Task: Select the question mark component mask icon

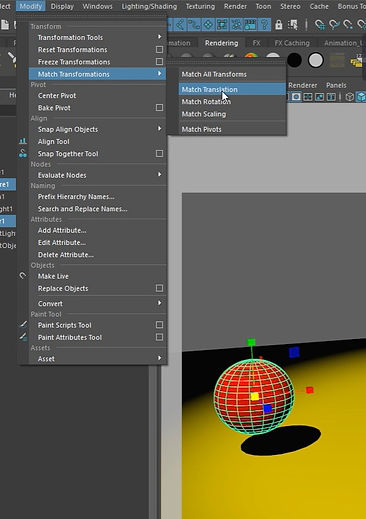Action: pyautogui.click(x=264, y=25)
